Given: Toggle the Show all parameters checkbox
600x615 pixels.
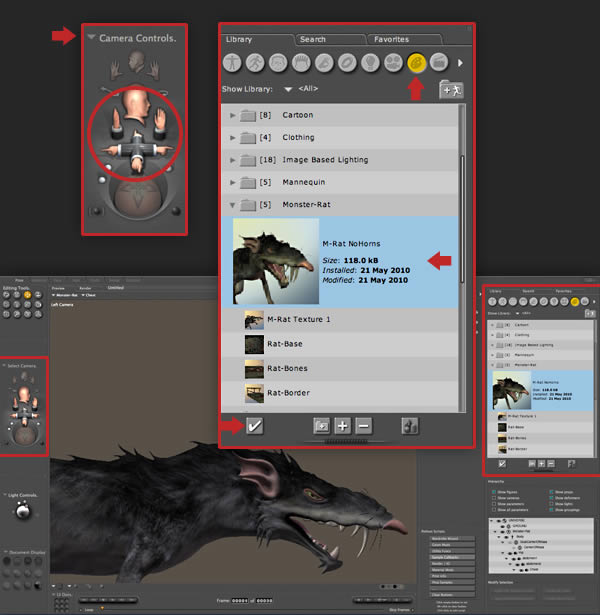Looking at the screenshot, I should point(494,510).
